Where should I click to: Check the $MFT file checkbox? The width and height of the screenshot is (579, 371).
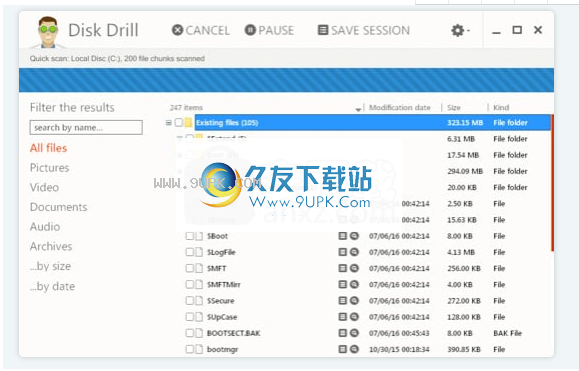click(x=189, y=268)
